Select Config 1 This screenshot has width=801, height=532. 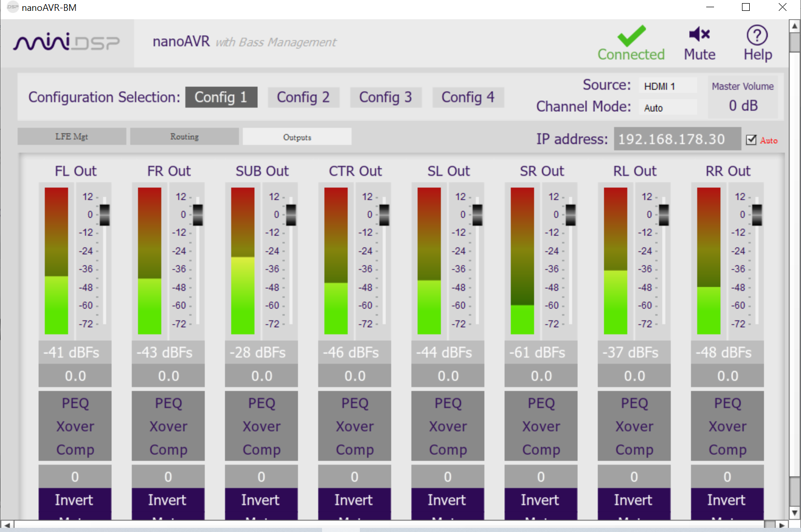tap(221, 97)
